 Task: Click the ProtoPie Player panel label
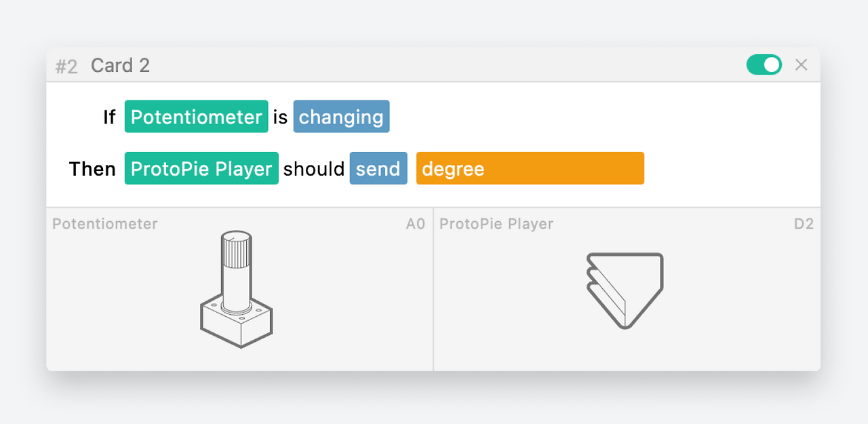pos(496,224)
